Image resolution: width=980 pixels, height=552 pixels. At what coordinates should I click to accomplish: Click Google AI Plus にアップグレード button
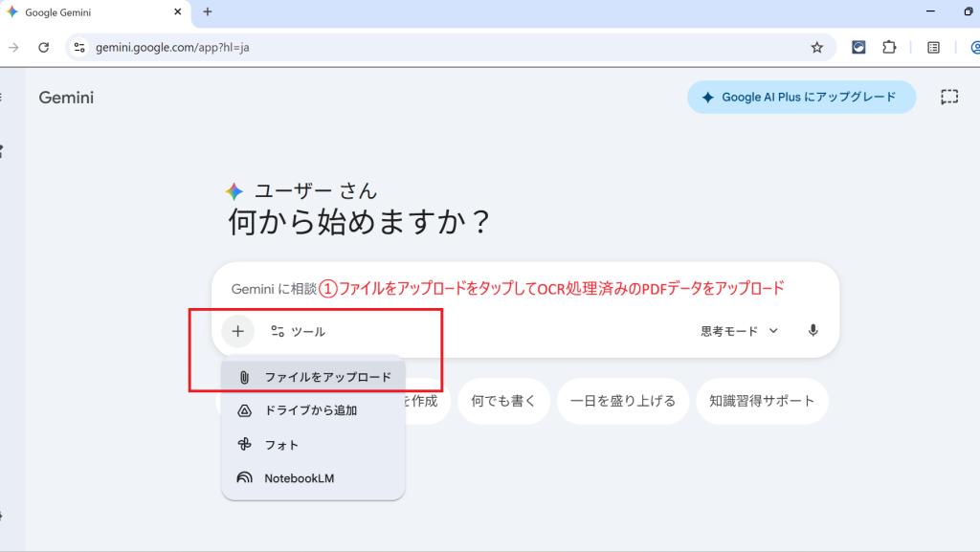(800, 97)
